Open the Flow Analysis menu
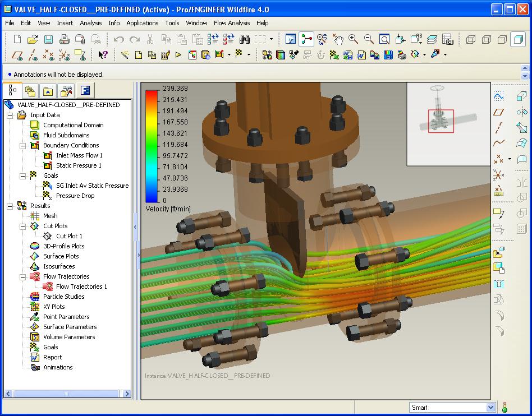This screenshot has width=532, height=416. (x=232, y=23)
